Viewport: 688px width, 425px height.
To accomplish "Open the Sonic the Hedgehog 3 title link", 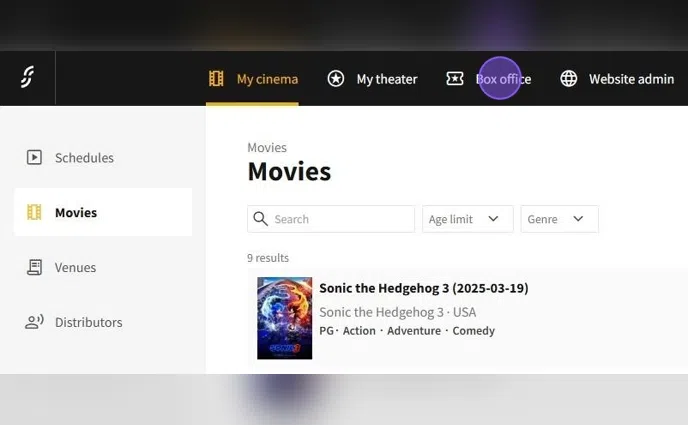I will pyautogui.click(x=423, y=288).
